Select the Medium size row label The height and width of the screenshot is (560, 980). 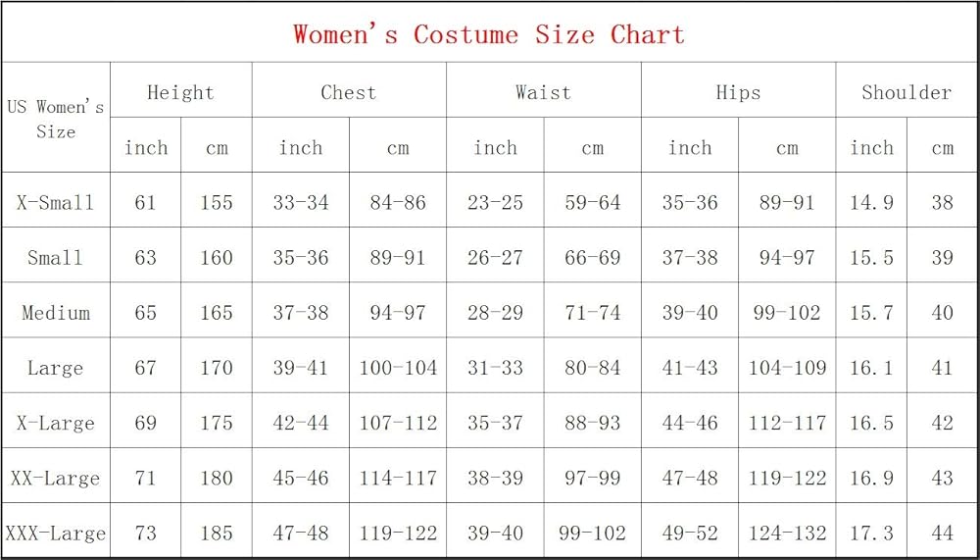pyautogui.click(x=56, y=313)
